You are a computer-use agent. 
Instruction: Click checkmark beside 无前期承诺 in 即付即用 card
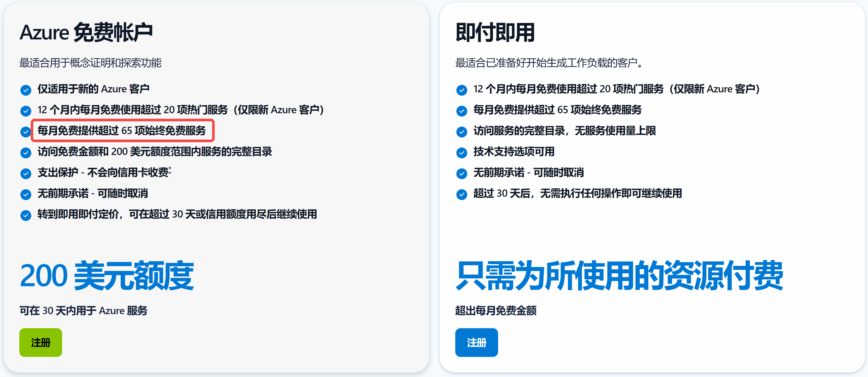(462, 173)
